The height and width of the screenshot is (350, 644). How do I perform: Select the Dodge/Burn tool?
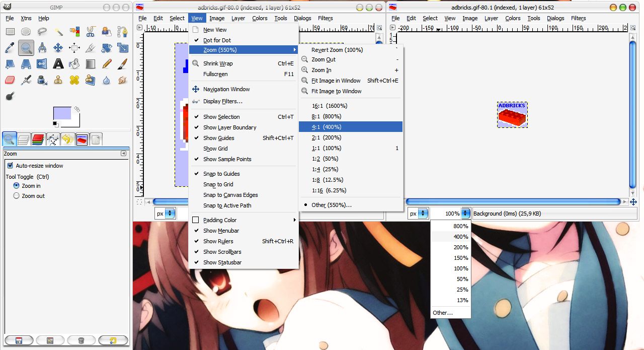[x=10, y=96]
